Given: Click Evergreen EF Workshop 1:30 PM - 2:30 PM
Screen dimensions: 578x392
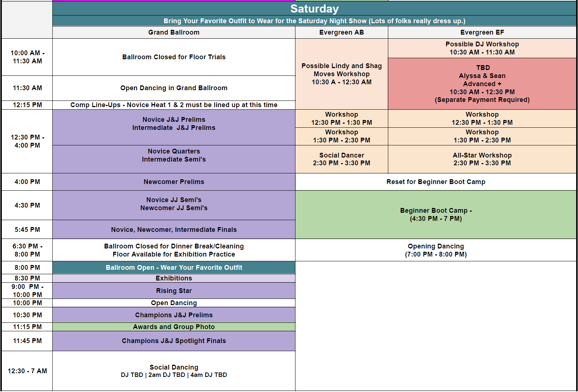Looking at the screenshot, I should point(482,136).
